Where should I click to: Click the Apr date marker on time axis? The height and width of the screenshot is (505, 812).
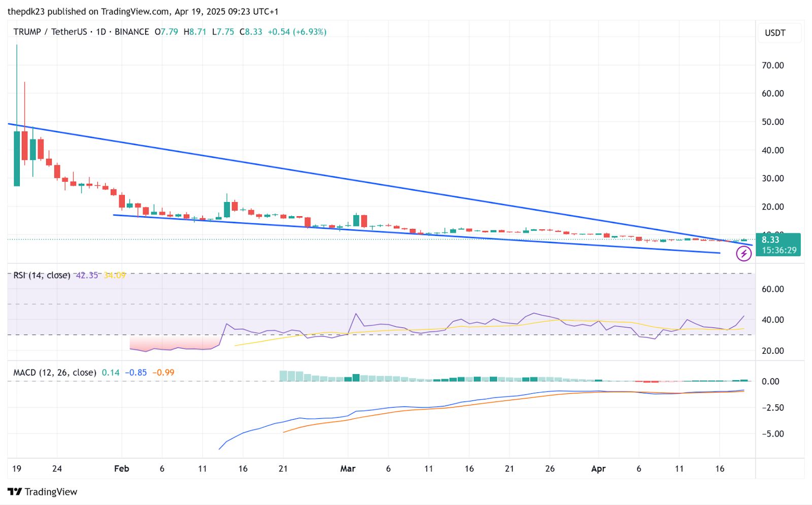[598, 468]
